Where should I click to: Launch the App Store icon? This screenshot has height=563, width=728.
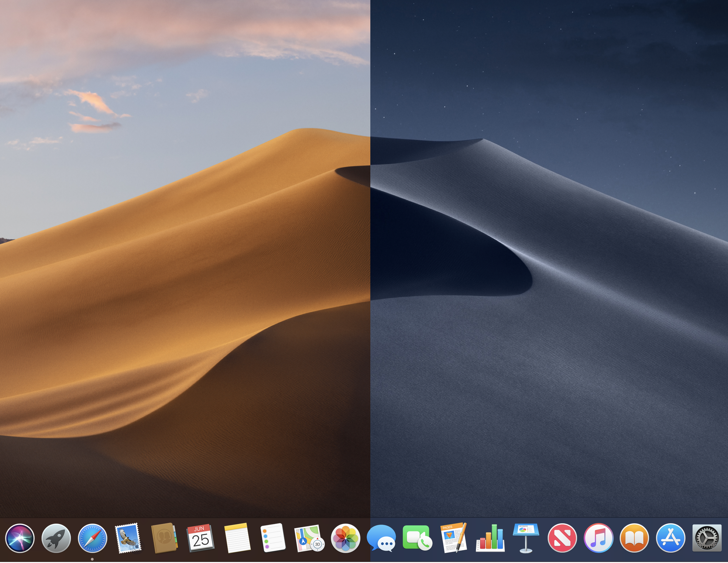670,538
